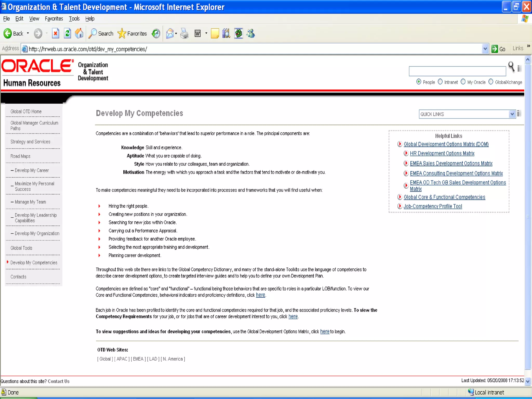Click the Stop loading red X icon
Image resolution: width=532 pixels, height=399 pixels.
[x=55, y=34]
